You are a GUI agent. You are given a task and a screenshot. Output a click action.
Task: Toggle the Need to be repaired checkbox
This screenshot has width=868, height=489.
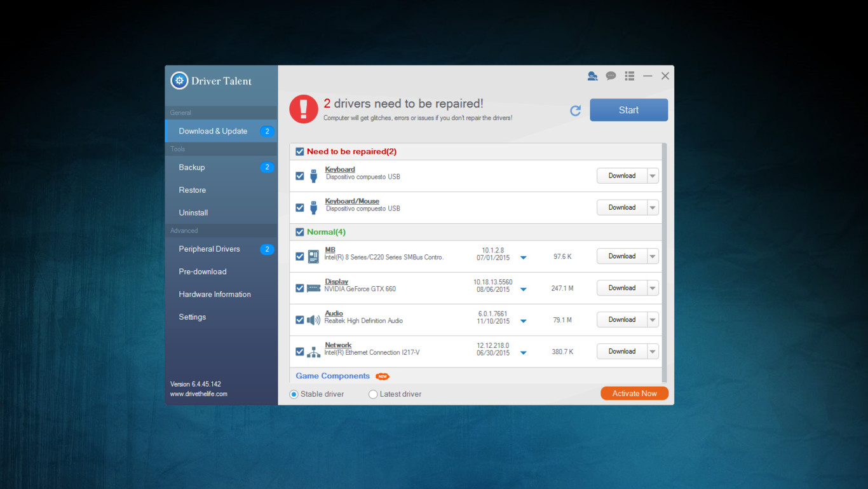coord(300,152)
